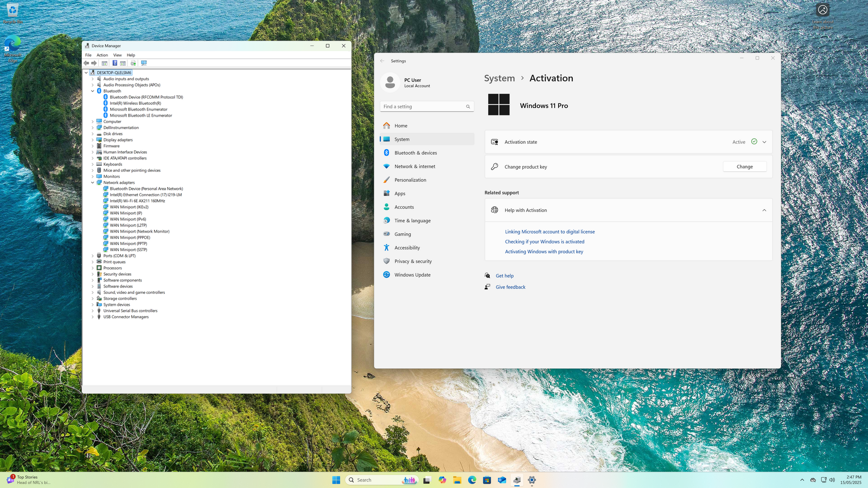Open Time & language settings page

tap(427, 221)
